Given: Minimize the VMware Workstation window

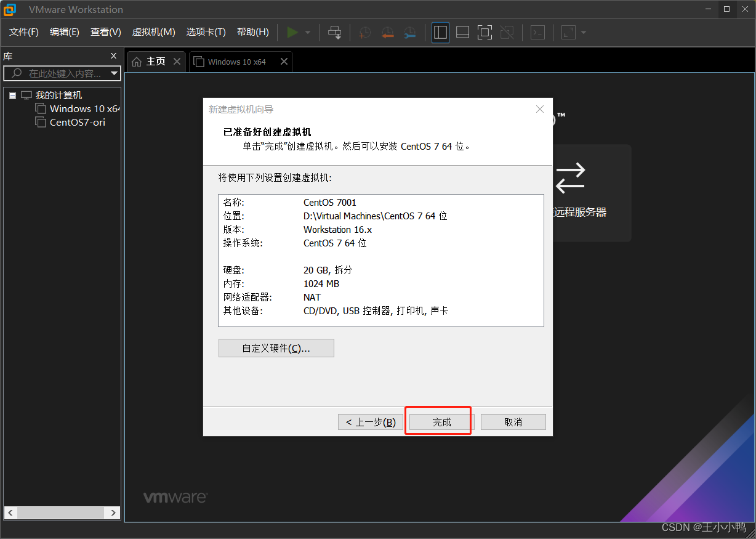Looking at the screenshot, I should tap(709, 9).
